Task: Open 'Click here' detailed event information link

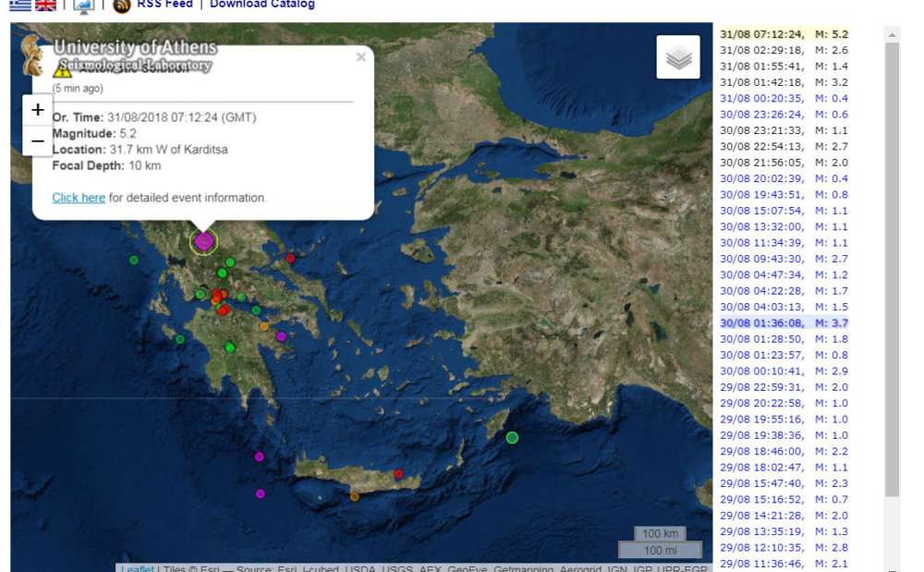Action: pos(79,198)
